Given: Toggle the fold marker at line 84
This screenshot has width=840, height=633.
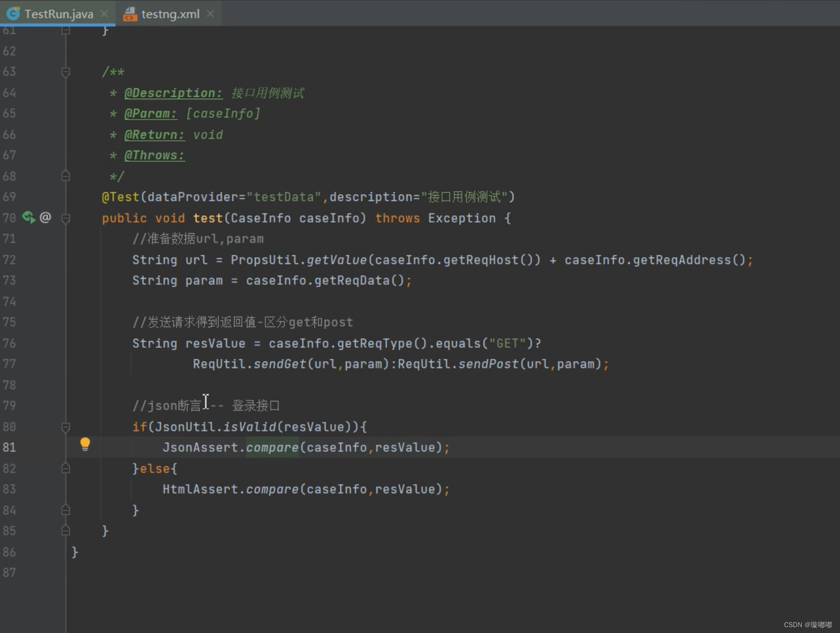Looking at the screenshot, I should tap(66, 510).
